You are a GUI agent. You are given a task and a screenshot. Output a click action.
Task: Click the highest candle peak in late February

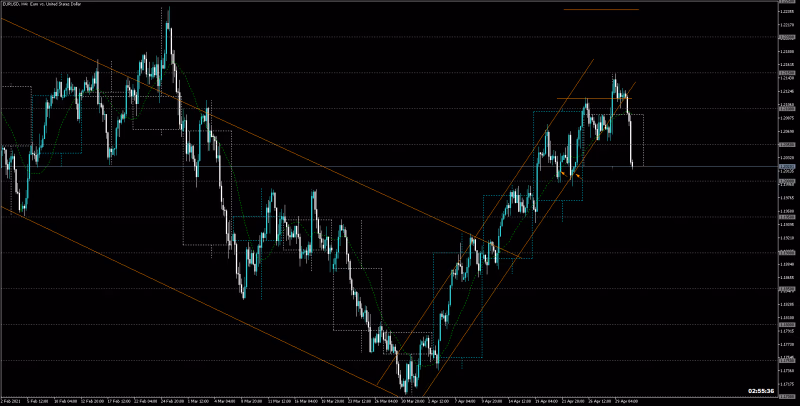click(168, 12)
